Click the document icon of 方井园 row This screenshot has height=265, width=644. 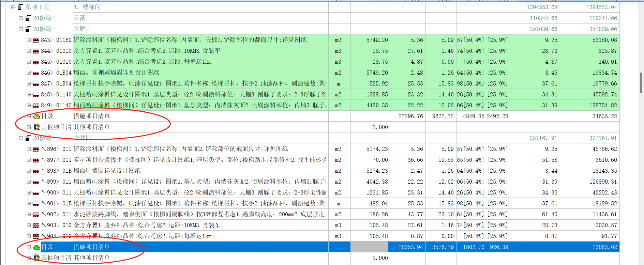(x=28, y=138)
